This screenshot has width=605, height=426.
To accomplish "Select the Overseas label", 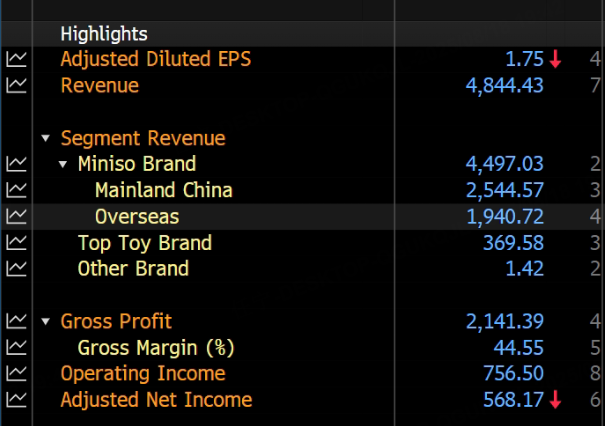I will point(137,216).
